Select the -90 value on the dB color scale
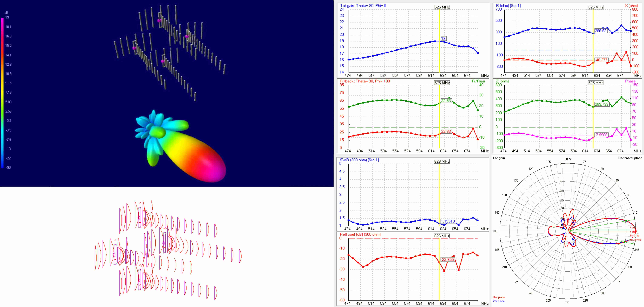This screenshot has height=307, width=644. [x=8, y=167]
